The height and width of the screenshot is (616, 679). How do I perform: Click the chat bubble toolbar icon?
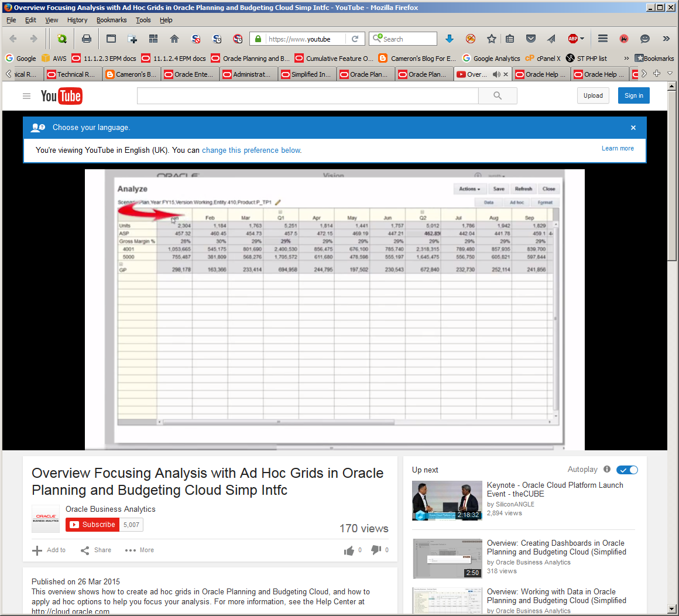[645, 39]
